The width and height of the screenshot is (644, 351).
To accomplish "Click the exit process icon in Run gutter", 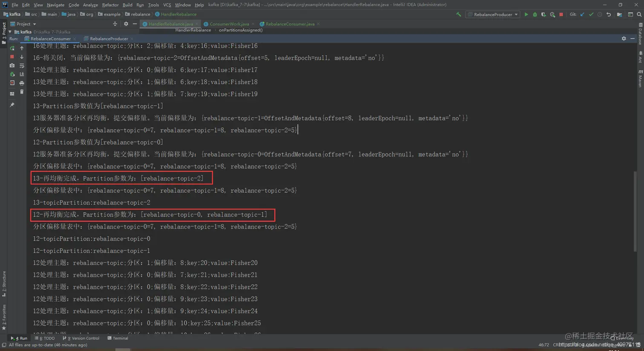I will (x=12, y=83).
